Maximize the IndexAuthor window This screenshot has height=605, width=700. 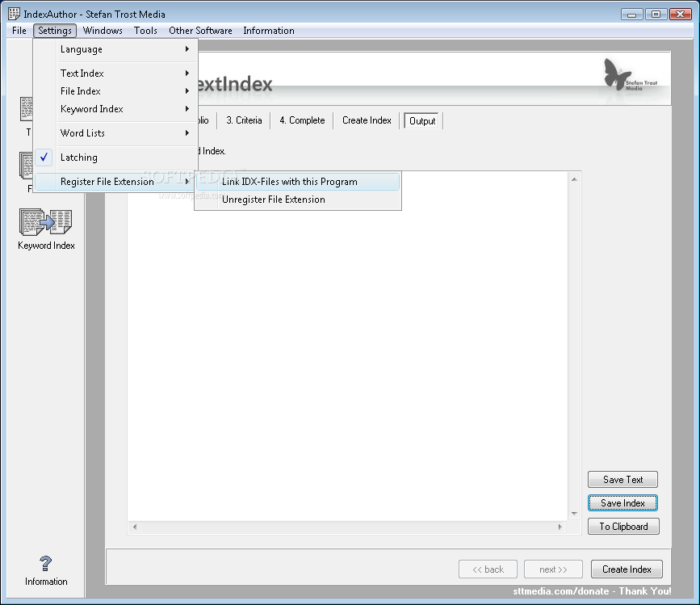coord(656,15)
